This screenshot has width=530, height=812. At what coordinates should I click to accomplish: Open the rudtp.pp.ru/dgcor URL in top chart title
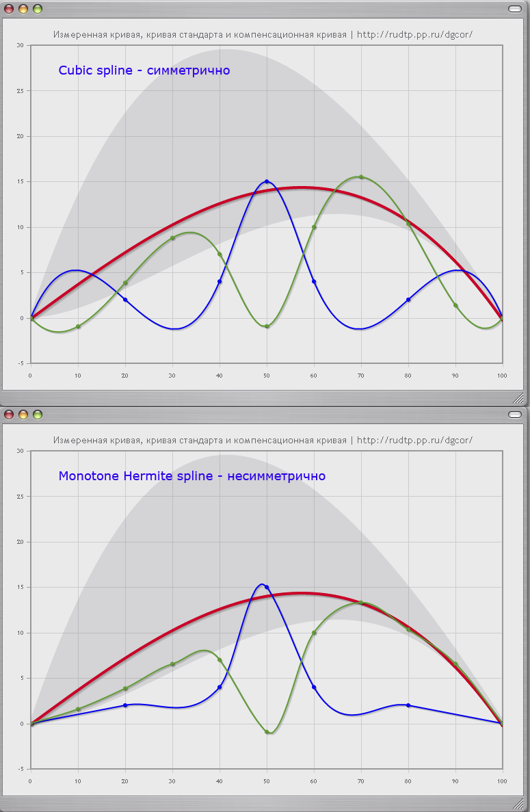414,34
